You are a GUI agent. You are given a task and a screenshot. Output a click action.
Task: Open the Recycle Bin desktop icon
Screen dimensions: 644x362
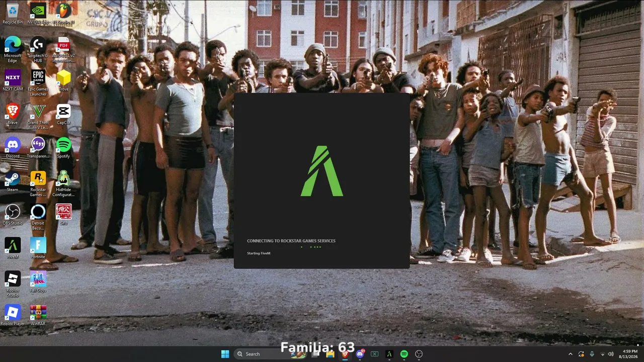13,14
